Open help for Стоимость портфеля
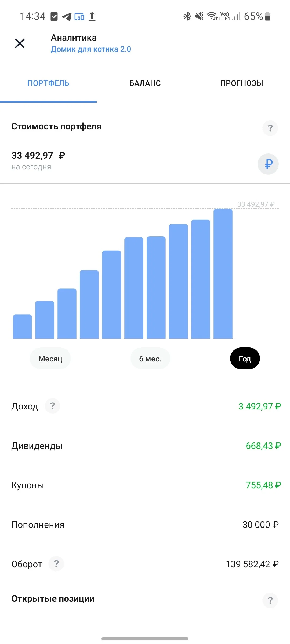 pyautogui.click(x=270, y=128)
